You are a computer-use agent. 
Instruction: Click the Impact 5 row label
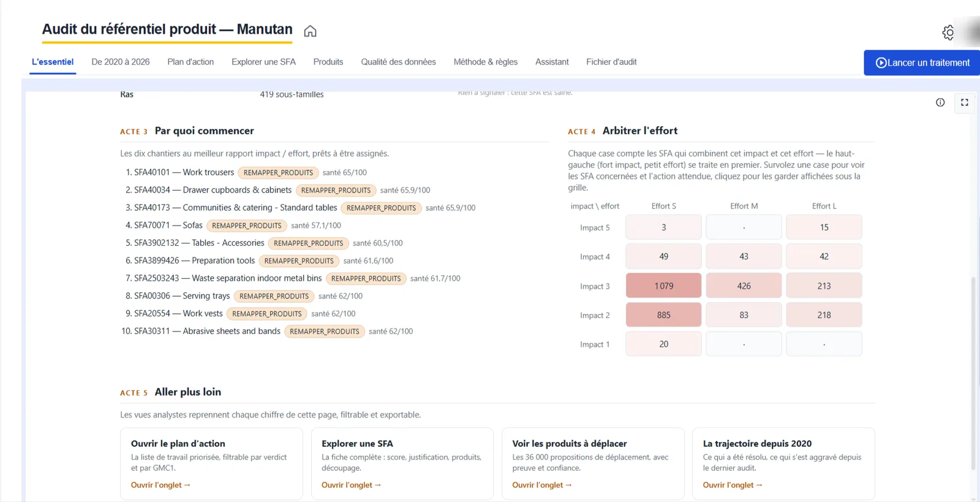595,227
